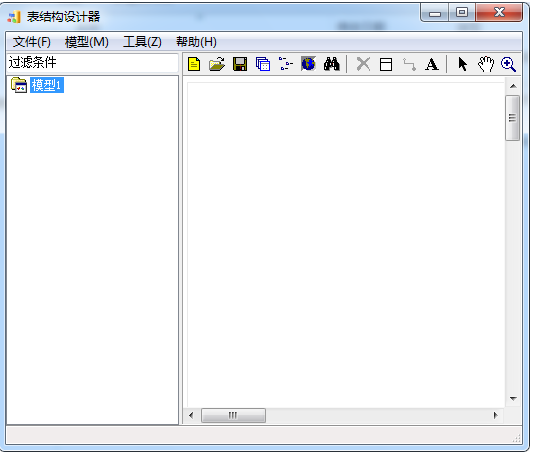The height and width of the screenshot is (452, 534).
Task: Click the cascaded windows copy icon
Action: (x=263, y=64)
